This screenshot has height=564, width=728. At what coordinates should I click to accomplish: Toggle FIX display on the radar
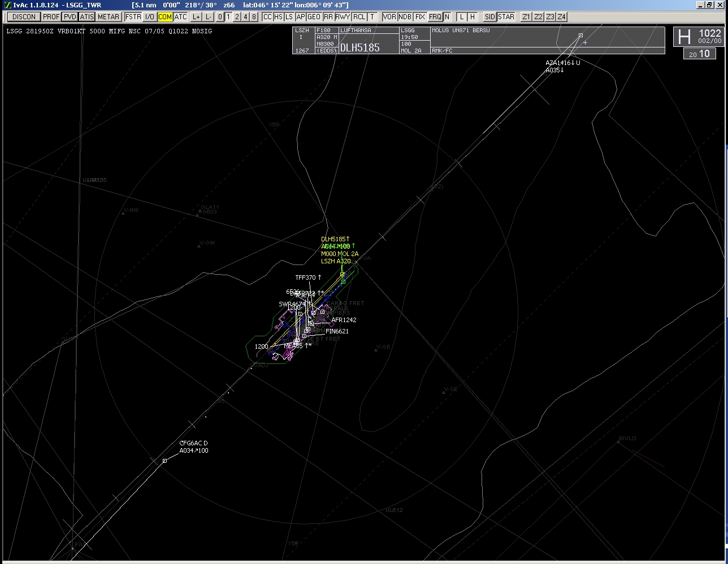point(420,17)
